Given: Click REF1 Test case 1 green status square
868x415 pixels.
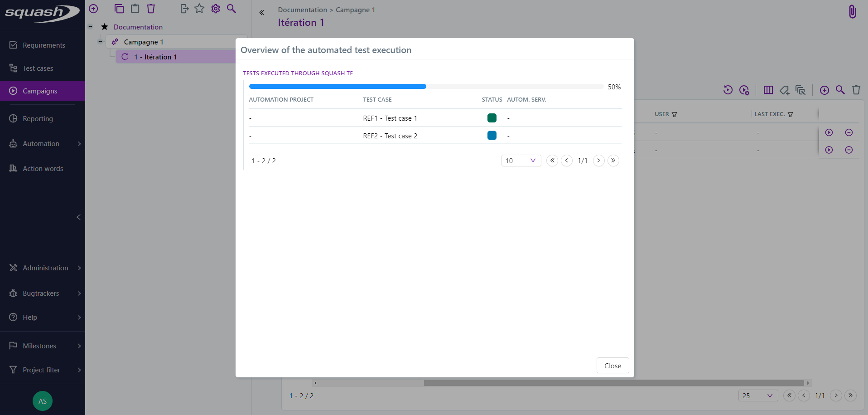Looking at the screenshot, I should click(x=492, y=117).
